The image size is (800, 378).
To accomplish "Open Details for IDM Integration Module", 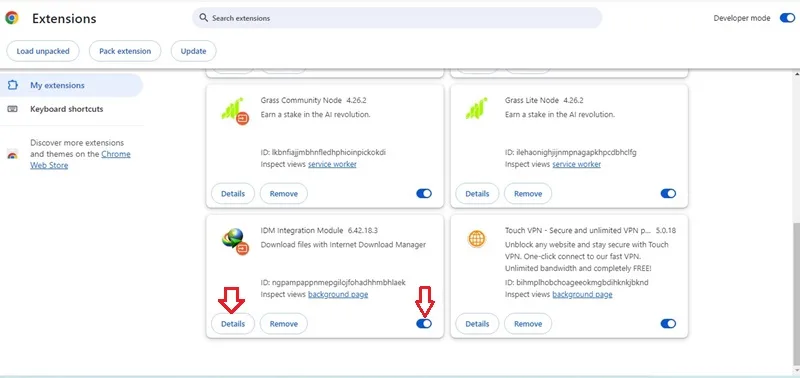I will pyautogui.click(x=233, y=323).
